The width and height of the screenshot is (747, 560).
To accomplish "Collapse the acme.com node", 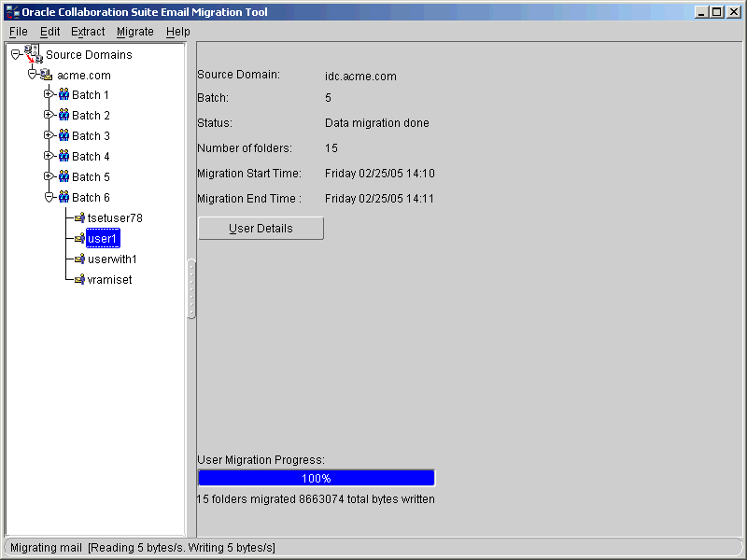I will click(30, 75).
